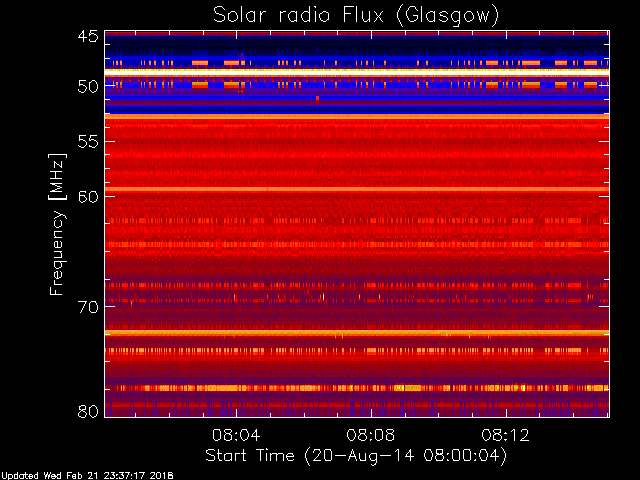Screen dimensions: 640x480
Task: Click the 08:08 time tick label
Action: pos(371,435)
